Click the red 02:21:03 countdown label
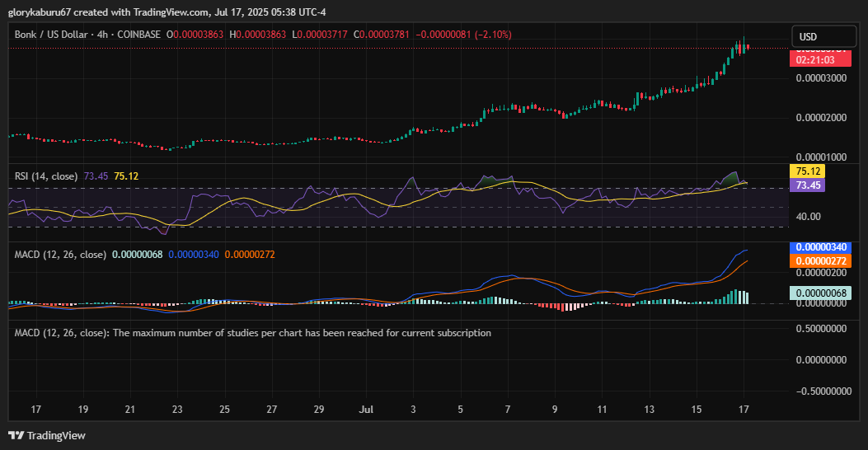The width and height of the screenshot is (868, 450). [814, 60]
